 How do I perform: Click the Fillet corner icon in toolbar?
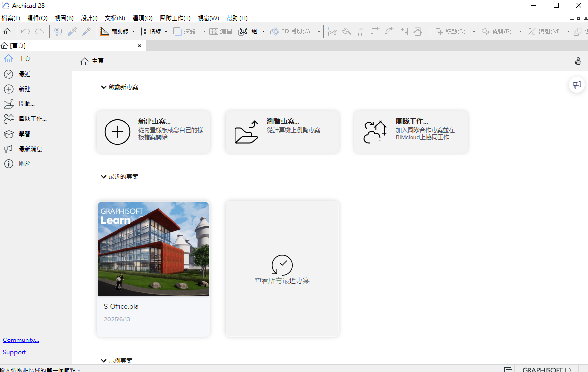[x=375, y=31]
